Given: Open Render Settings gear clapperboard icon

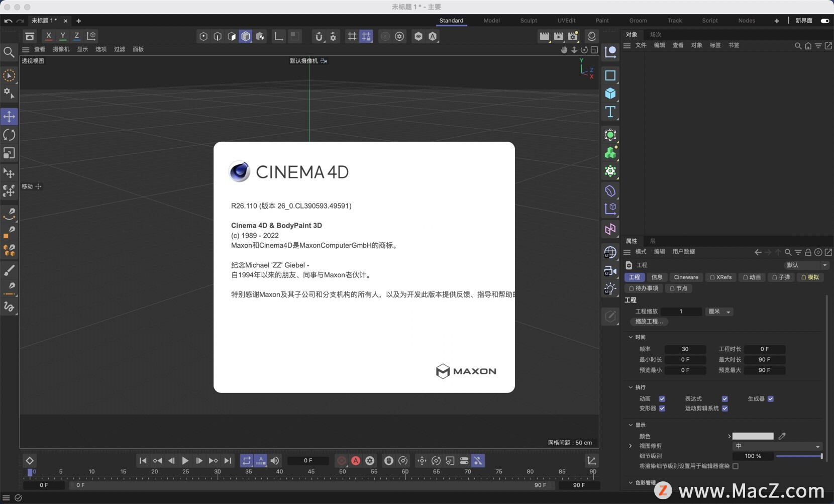Looking at the screenshot, I should [x=573, y=36].
